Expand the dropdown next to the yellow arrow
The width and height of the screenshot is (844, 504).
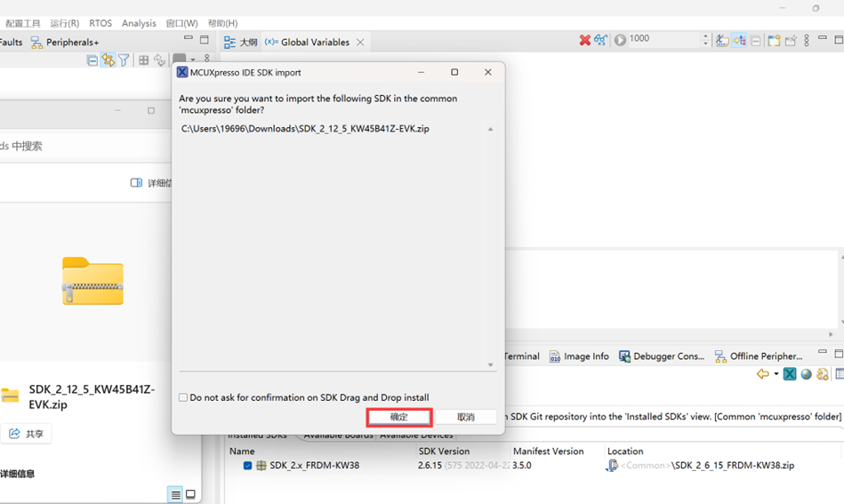coord(776,374)
